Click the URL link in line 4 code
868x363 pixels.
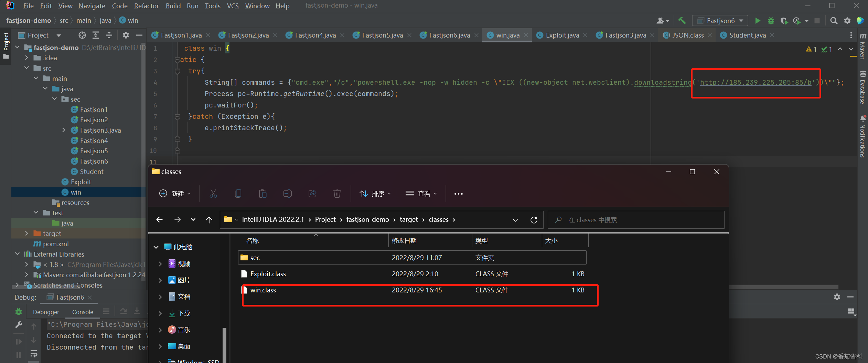[756, 82]
